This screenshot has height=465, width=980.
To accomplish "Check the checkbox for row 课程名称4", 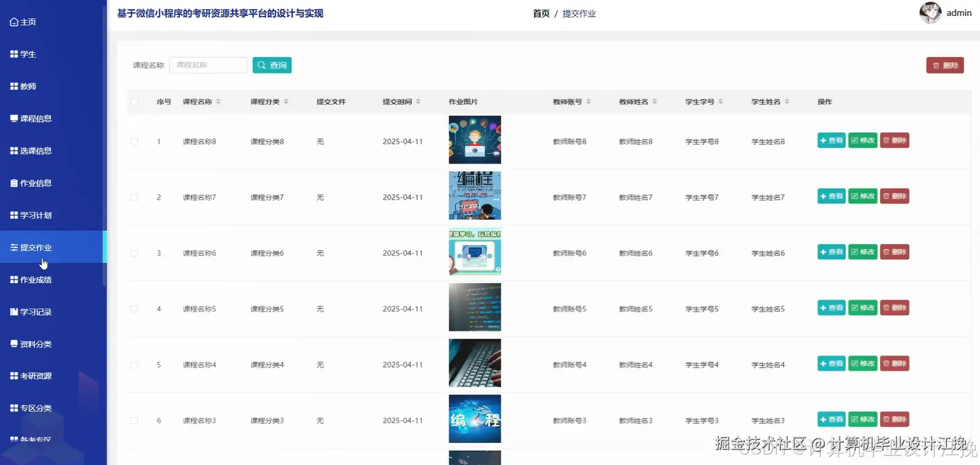I will tap(134, 365).
